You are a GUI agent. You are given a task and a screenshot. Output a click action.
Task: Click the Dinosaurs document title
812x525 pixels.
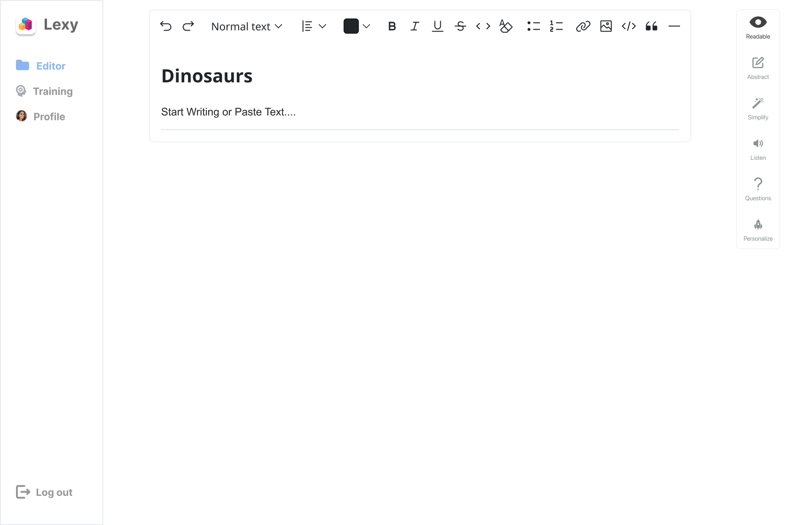pyautogui.click(x=207, y=76)
